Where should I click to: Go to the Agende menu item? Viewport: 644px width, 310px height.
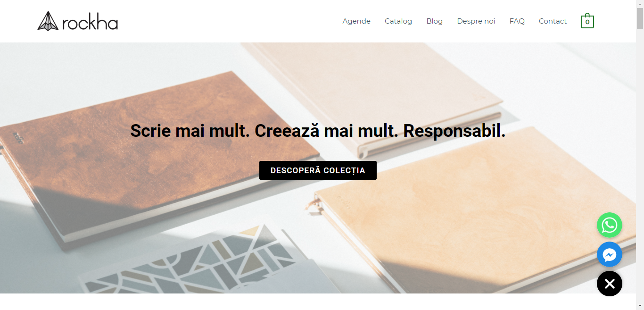(356, 21)
